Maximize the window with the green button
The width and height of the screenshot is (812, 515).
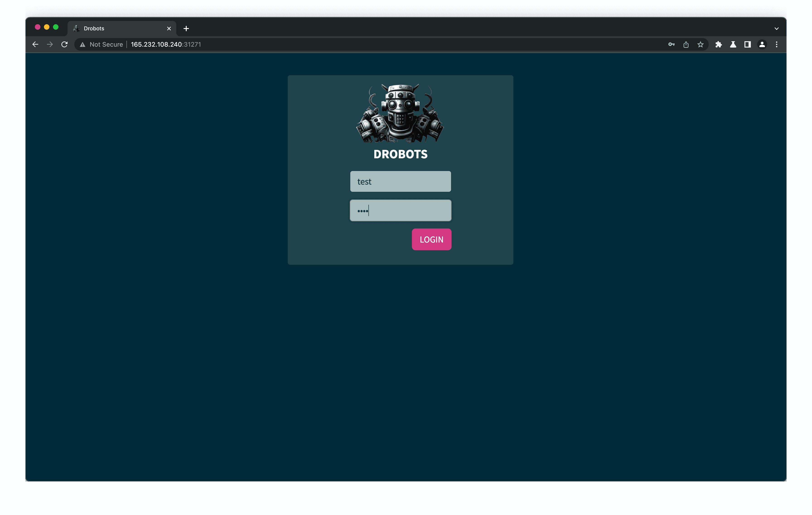click(x=56, y=27)
